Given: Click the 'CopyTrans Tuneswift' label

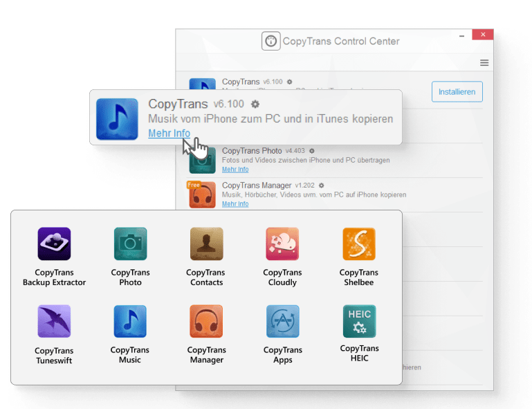Looking at the screenshot, I should 54,356.
